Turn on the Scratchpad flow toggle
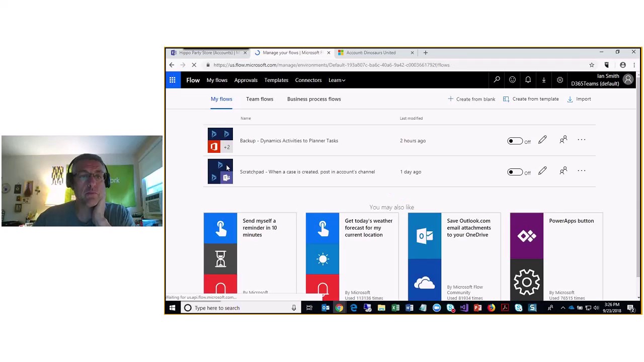 [515, 172]
